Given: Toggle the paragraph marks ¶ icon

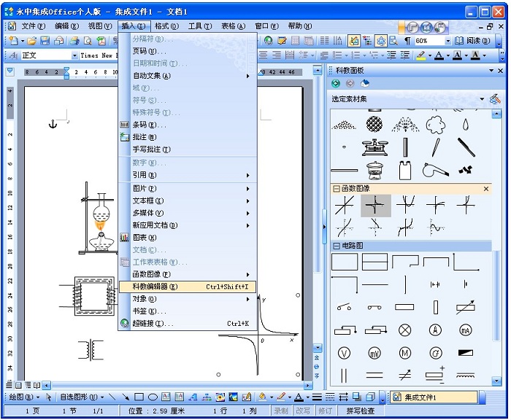Looking at the screenshot, I should coord(407,41).
